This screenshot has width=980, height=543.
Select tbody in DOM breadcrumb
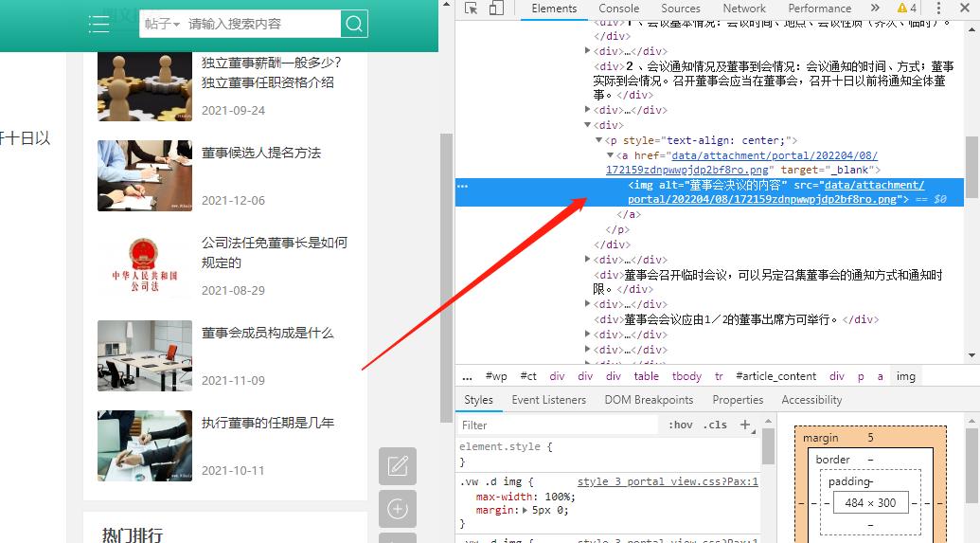(x=686, y=376)
